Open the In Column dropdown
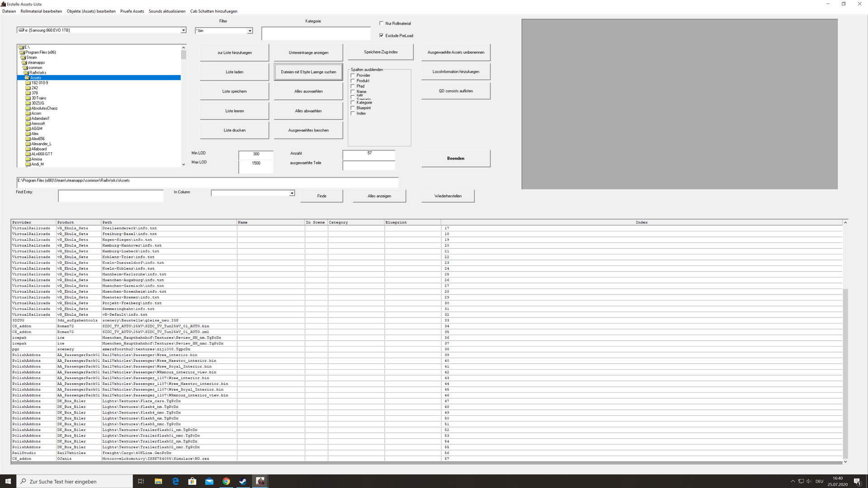 [x=292, y=193]
